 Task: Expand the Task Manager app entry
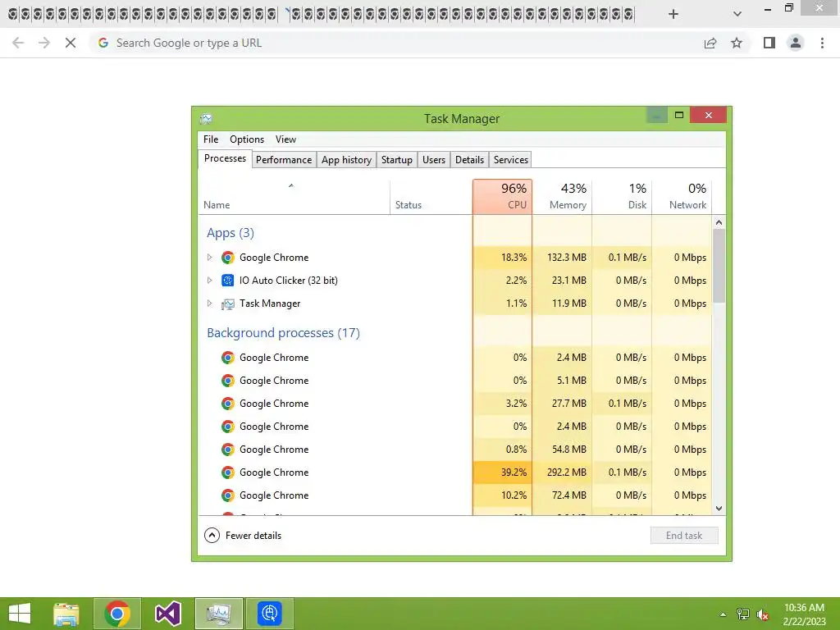[x=209, y=304]
